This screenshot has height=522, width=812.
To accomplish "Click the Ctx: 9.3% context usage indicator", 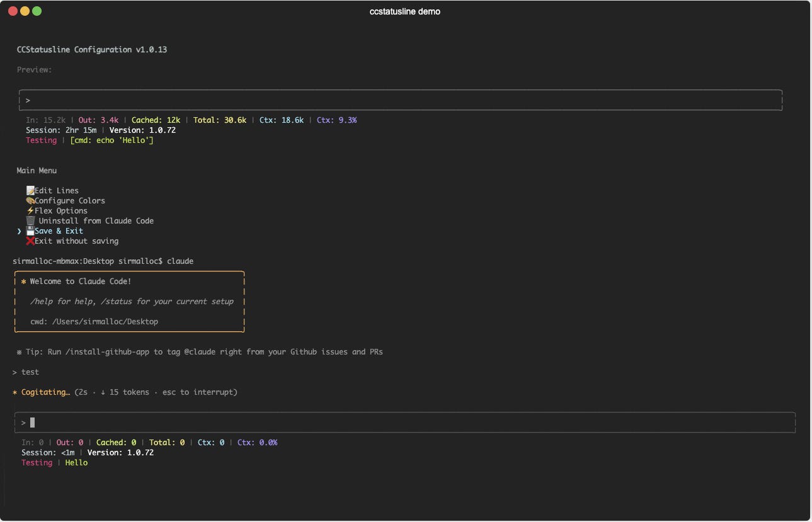I will click(337, 120).
